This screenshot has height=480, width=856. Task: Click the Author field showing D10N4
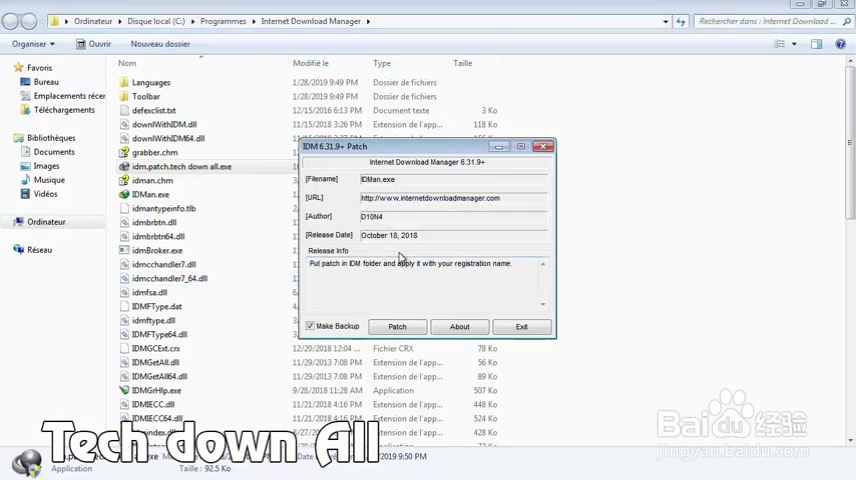[453, 217]
